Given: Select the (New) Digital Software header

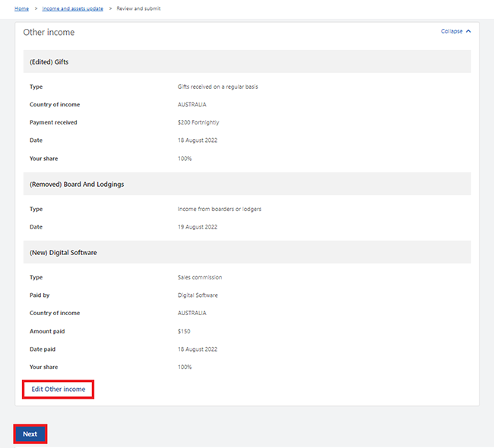Looking at the screenshot, I should (247, 252).
